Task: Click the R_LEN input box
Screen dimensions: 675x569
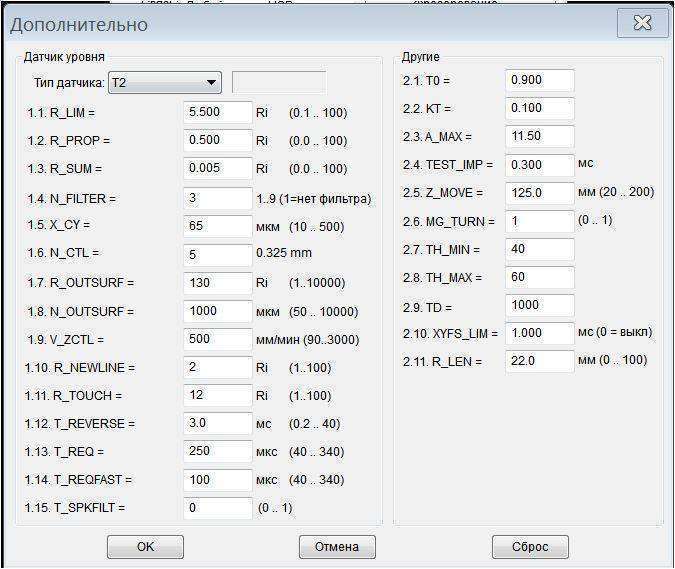Action: coord(540,360)
